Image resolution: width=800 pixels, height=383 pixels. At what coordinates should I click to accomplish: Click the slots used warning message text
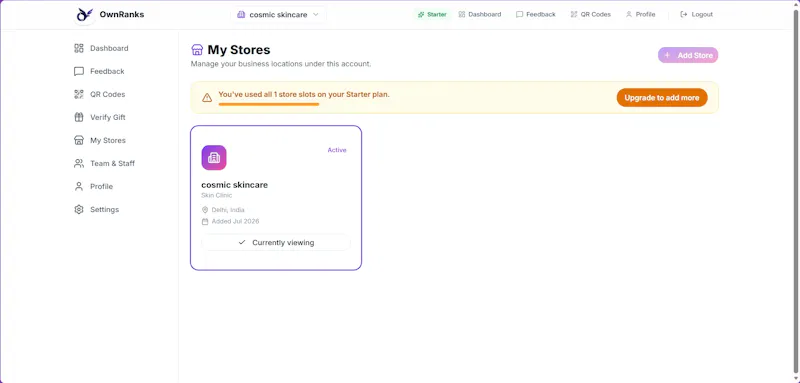pyautogui.click(x=304, y=94)
